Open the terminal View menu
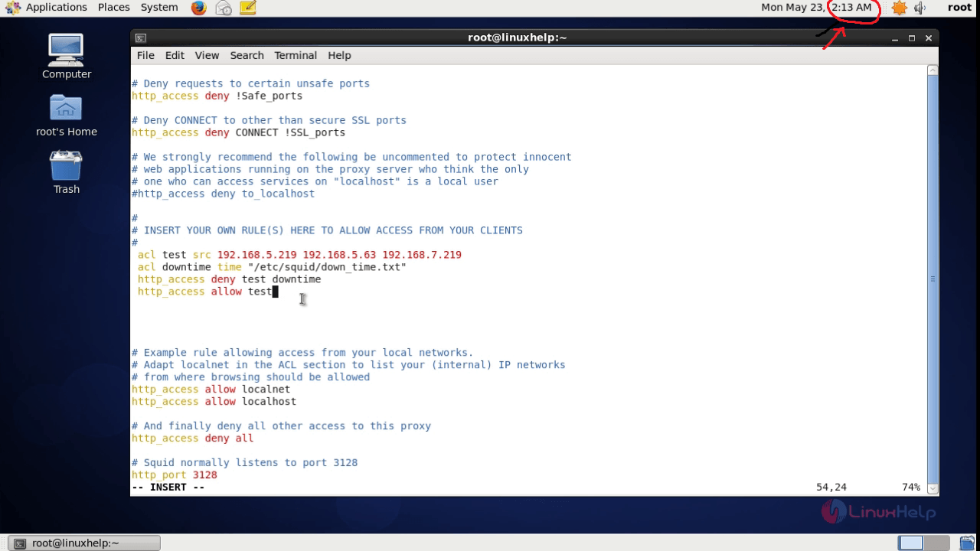 pyautogui.click(x=207, y=55)
